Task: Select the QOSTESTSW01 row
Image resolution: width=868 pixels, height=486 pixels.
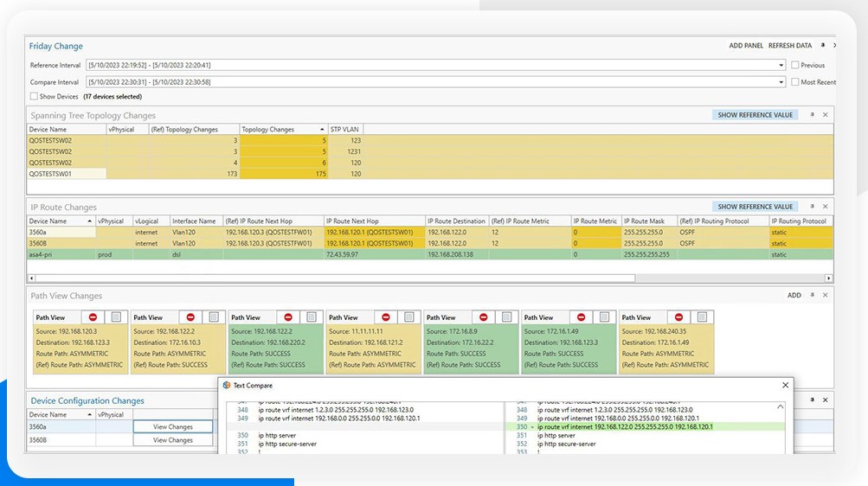Action: pos(429,174)
